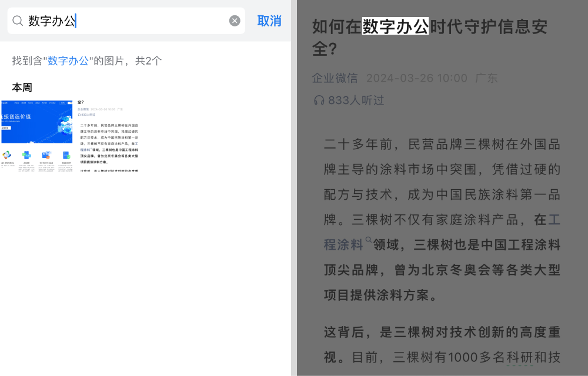Click the publish date 2024-03-26 10:00
The width and height of the screenshot is (588, 376).
click(x=416, y=78)
